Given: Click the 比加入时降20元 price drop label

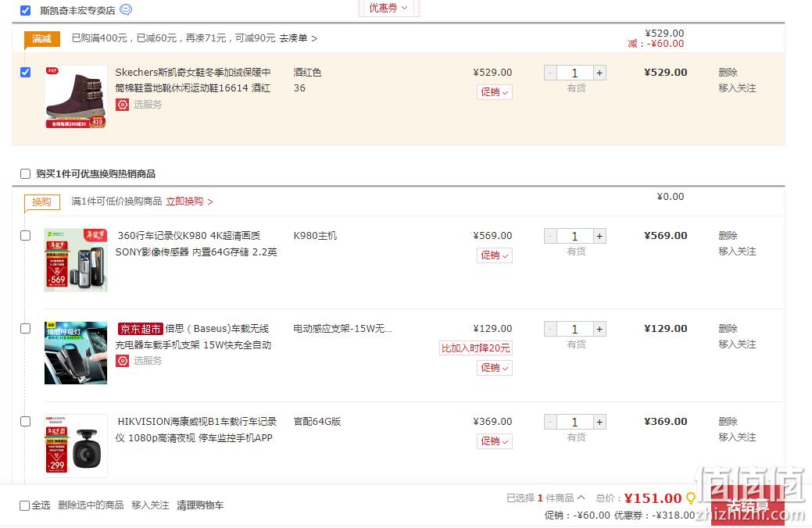Looking at the screenshot, I should pyautogui.click(x=475, y=348).
